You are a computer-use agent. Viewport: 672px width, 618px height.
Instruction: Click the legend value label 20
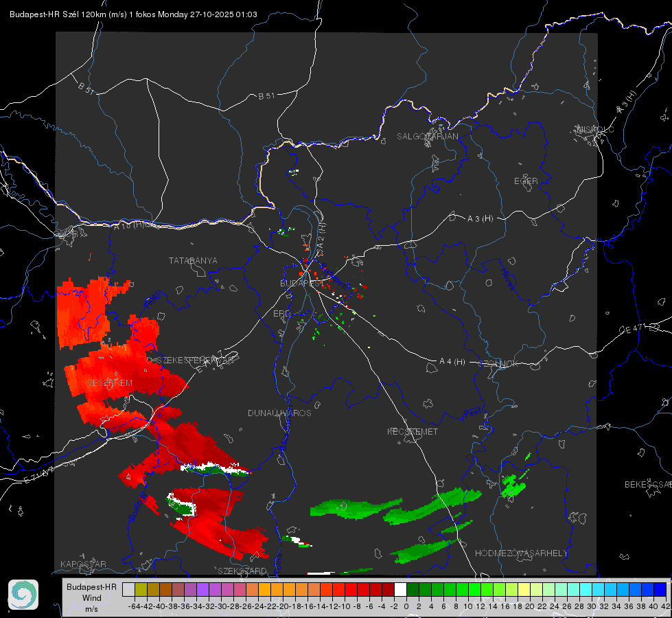pos(530,606)
